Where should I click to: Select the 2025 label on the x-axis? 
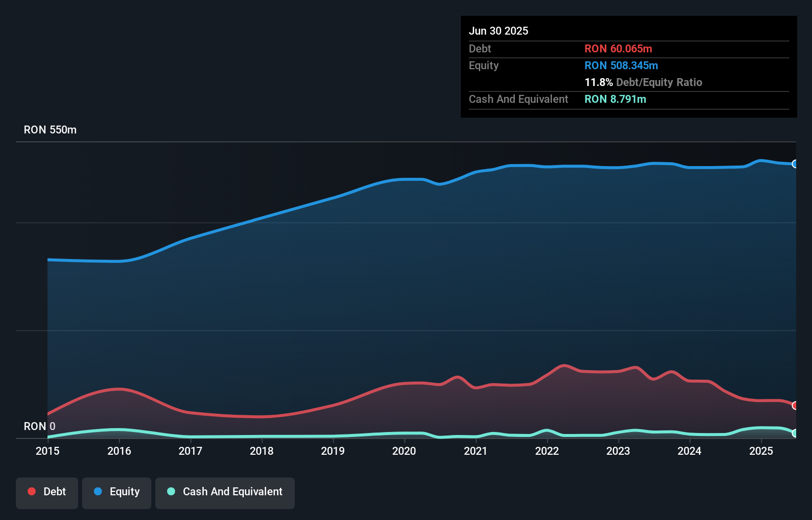pos(761,451)
